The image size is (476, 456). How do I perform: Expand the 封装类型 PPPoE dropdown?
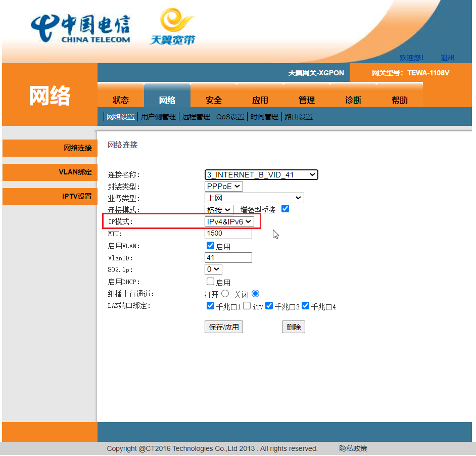(x=224, y=186)
